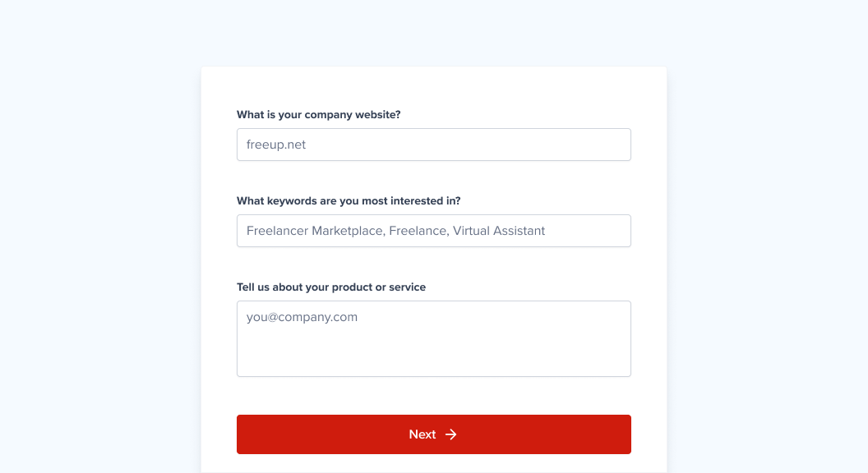Click the "Tell us about your product or service" label

tap(331, 287)
